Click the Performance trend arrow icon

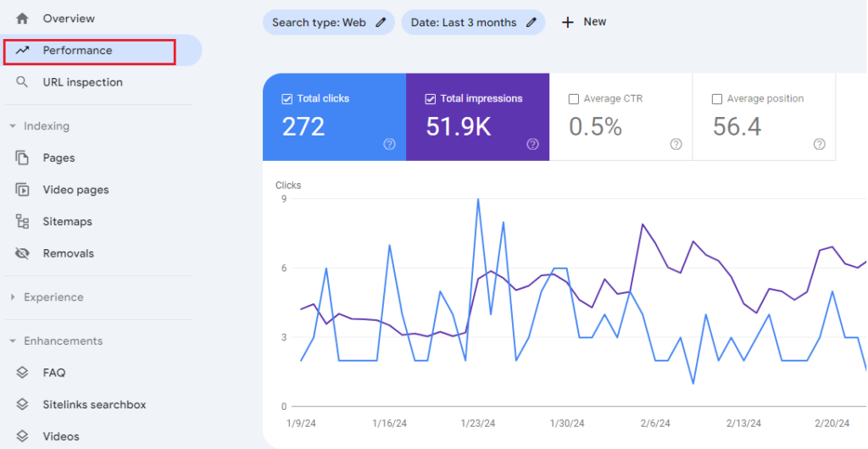pyautogui.click(x=22, y=50)
